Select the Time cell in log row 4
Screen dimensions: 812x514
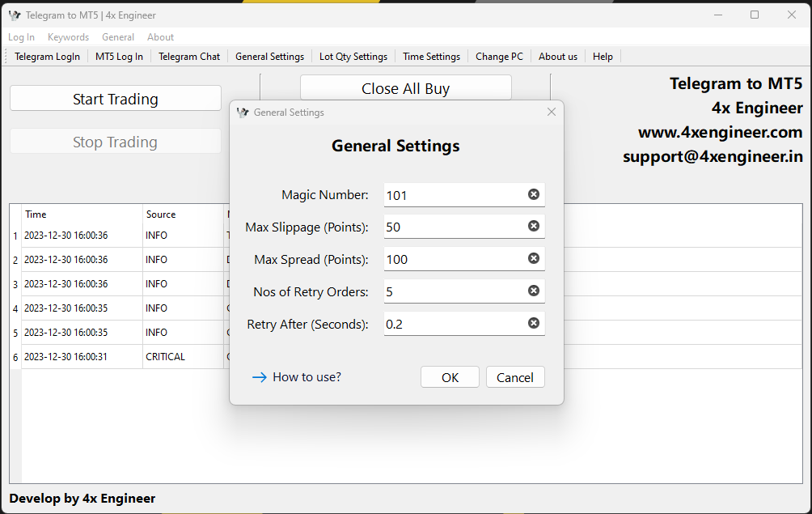[x=82, y=308]
